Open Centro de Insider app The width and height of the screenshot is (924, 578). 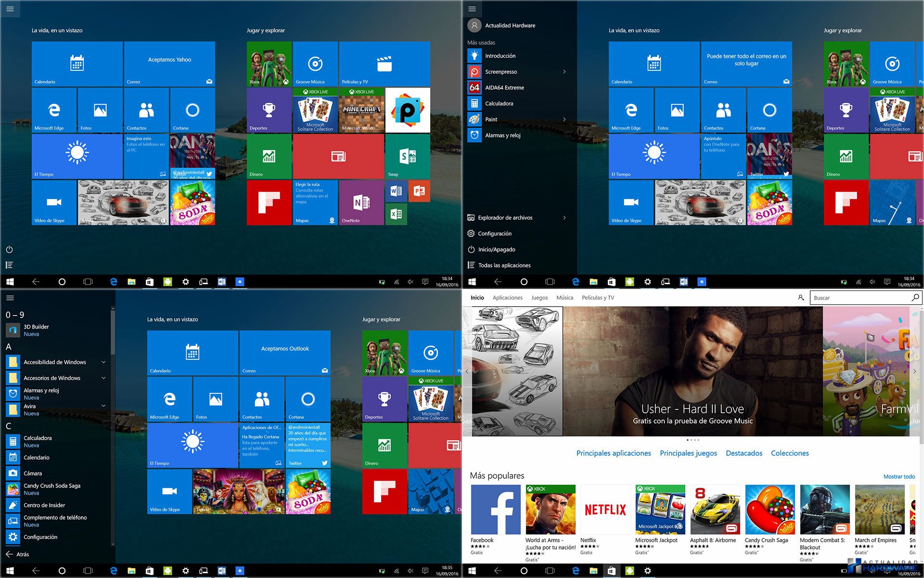pyautogui.click(x=44, y=505)
